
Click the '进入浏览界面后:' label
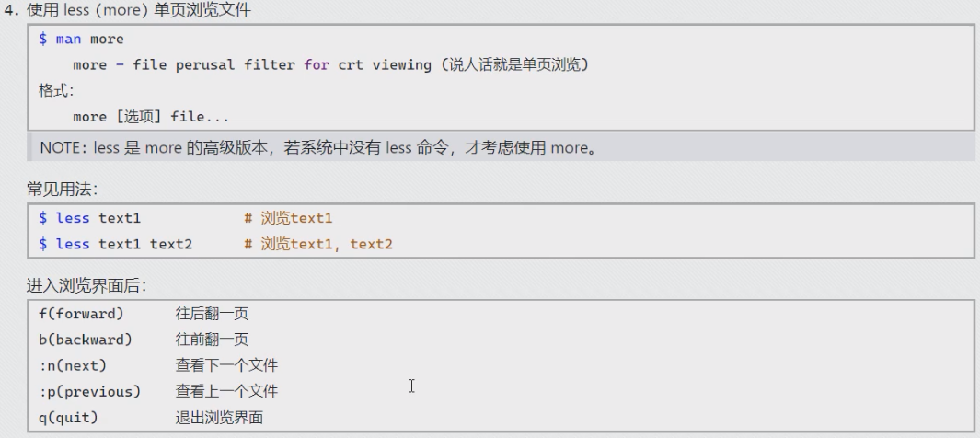86,286
